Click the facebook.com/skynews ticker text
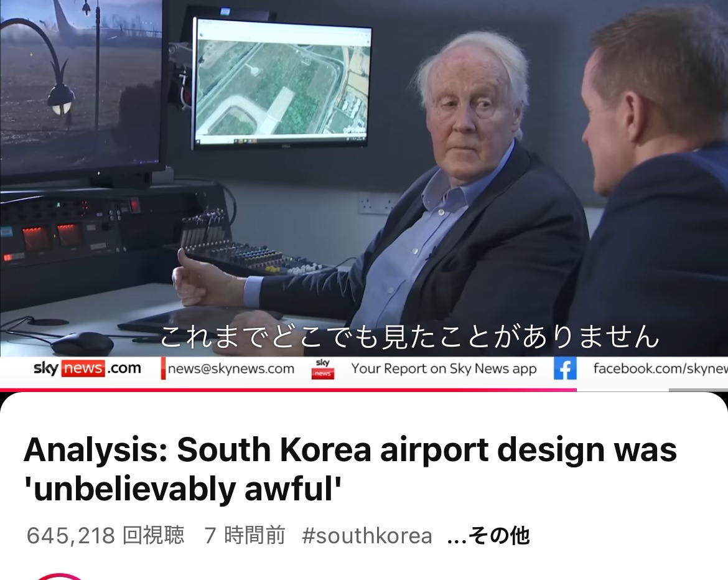 [x=660, y=368]
